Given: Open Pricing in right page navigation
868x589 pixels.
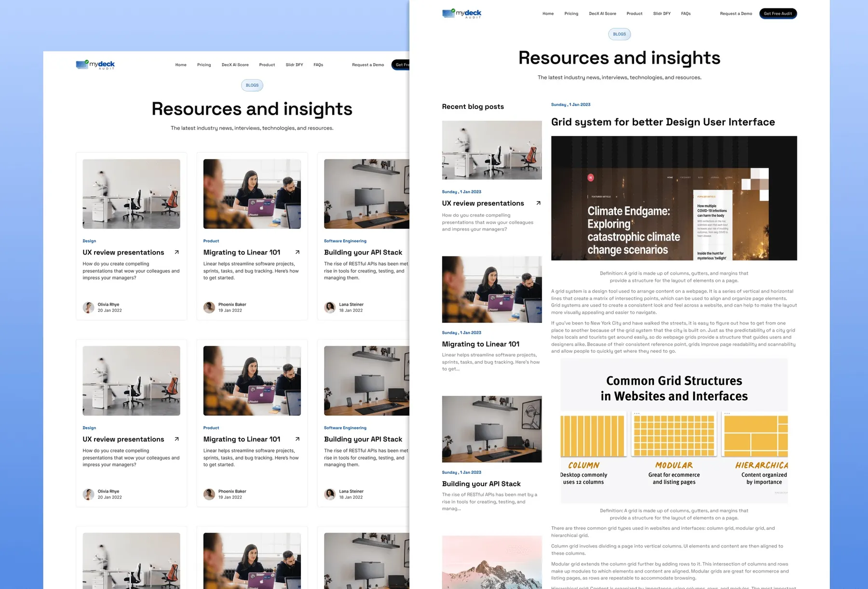Looking at the screenshot, I should coord(571,13).
